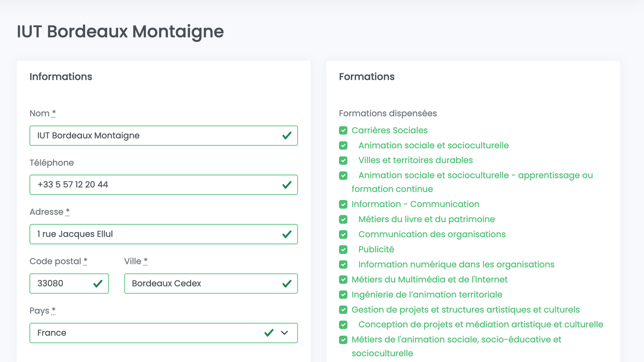Click into the Téléphone input field
The height and width of the screenshot is (362, 644).
(151, 185)
